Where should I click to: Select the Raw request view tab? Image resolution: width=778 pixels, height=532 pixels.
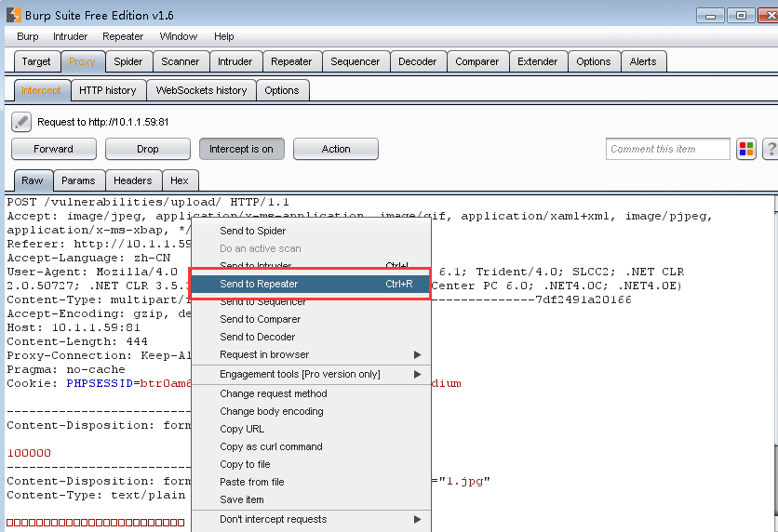click(33, 180)
